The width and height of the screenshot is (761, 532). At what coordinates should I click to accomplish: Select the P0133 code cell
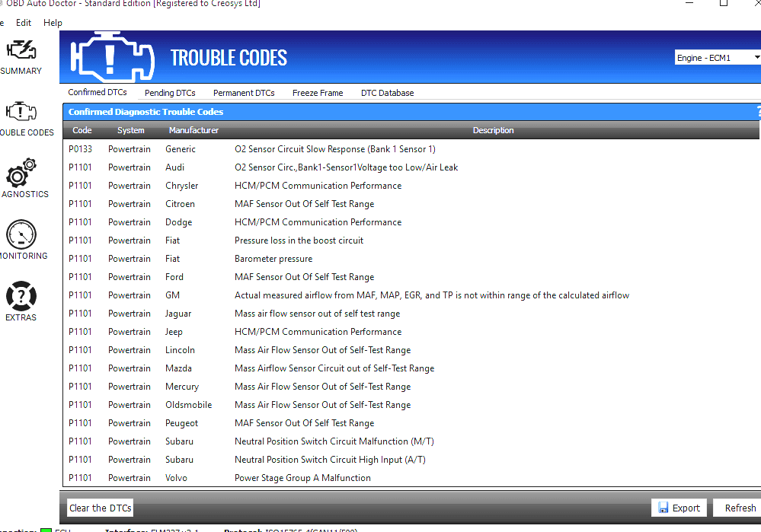point(80,149)
